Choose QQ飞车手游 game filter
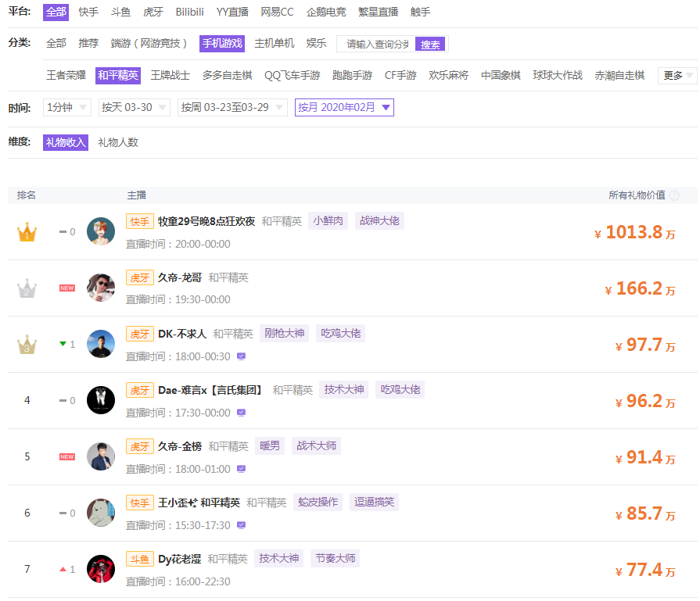Screen dimensions: 700x601 (x=292, y=75)
